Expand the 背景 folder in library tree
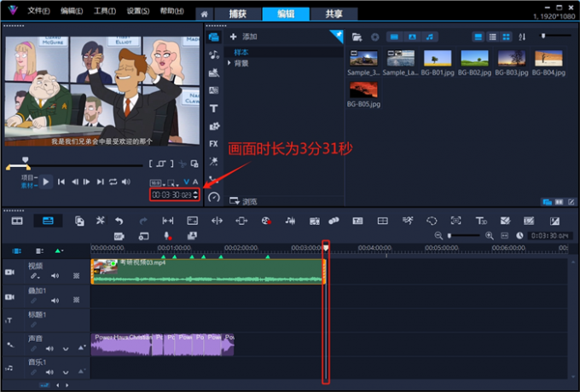Viewport: 580px width, 392px height. tap(229, 63)
